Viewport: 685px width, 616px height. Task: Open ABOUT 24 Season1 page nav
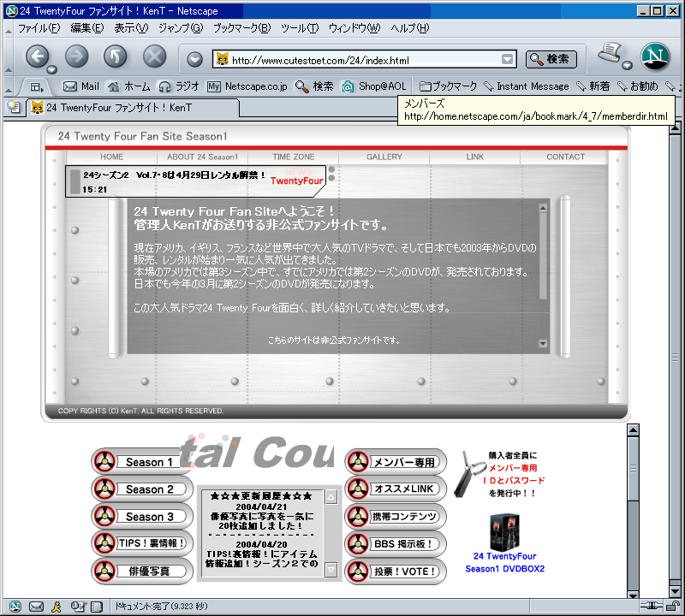[x=202, y=157]
